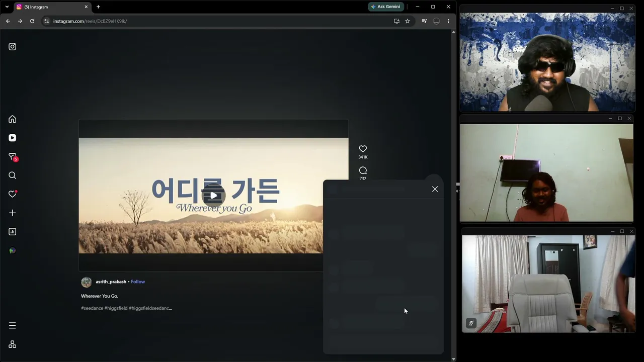Close the Instagram browser tab
Image resolution: width=644 pixels, height=362 pixels.
coord(86,7)
